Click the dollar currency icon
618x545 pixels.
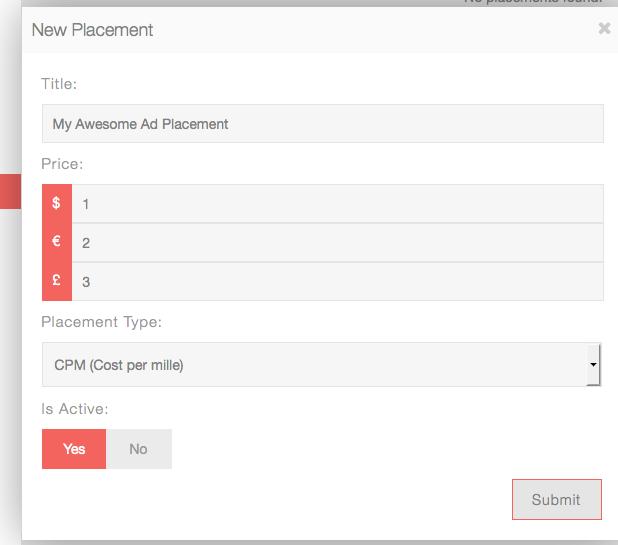pos(56,203)
